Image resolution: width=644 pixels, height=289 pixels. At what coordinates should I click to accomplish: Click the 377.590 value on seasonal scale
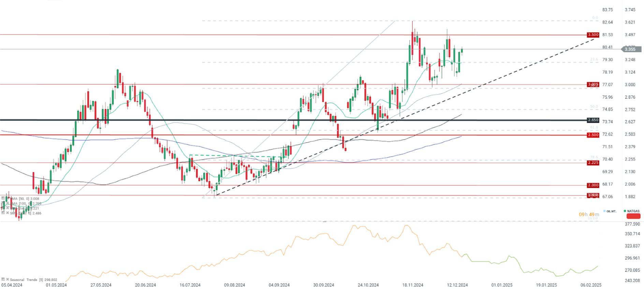[x=632, y=224]
